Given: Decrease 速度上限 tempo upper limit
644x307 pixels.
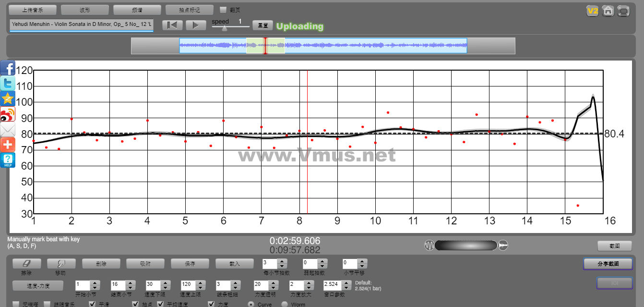Looking at the screenshot, I should click(201, 287).
